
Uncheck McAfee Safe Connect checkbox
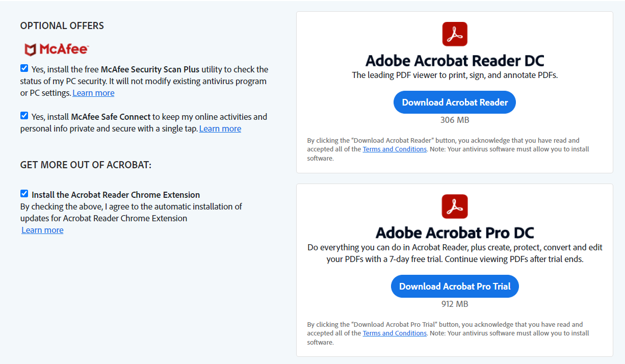click(24, 115)
